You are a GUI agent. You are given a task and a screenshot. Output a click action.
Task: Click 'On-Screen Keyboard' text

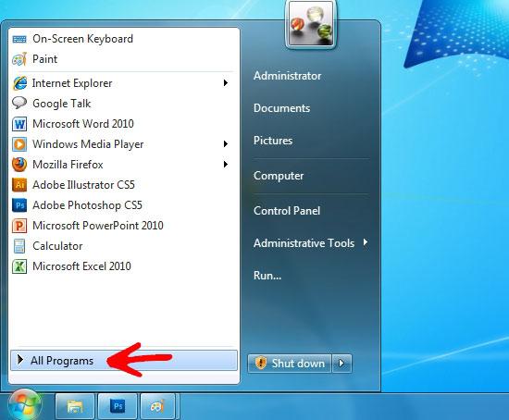point(82,39)
